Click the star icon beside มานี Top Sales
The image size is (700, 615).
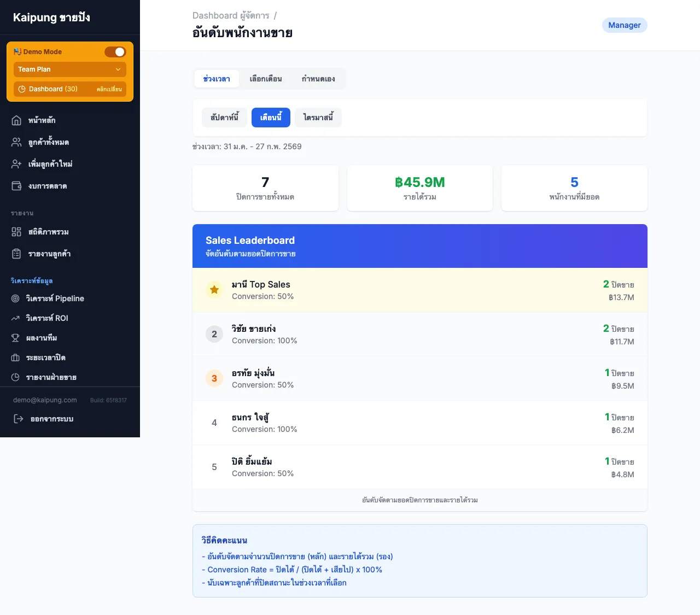coord(214,290)
